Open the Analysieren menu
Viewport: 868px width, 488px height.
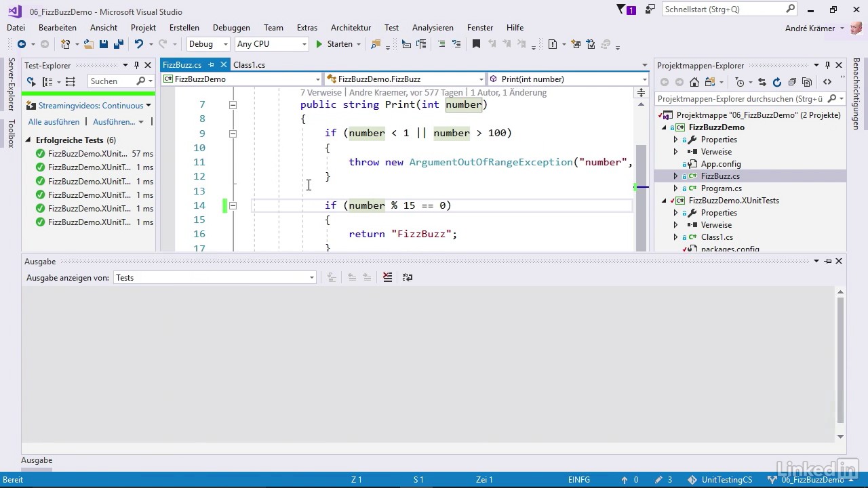tap(433, 28)
